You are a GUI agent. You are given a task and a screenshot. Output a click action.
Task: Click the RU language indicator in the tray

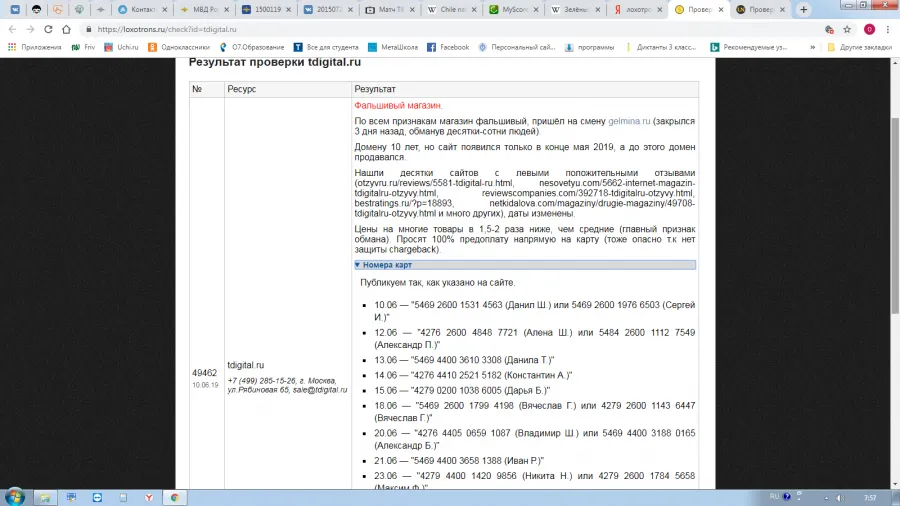point(774,497)
